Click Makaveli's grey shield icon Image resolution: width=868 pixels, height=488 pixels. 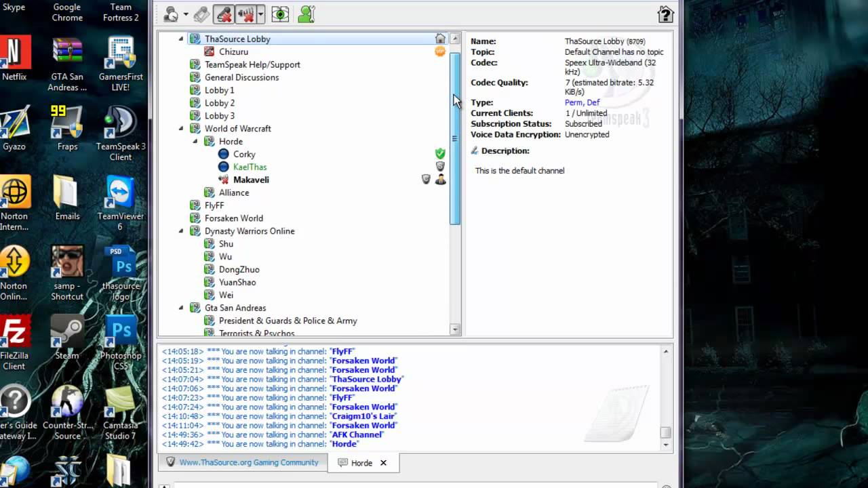tap(426, 180)
